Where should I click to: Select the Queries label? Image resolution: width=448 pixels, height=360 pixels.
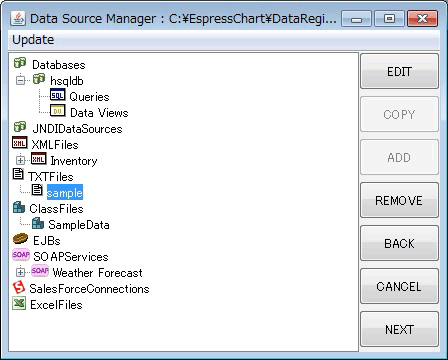89,97
